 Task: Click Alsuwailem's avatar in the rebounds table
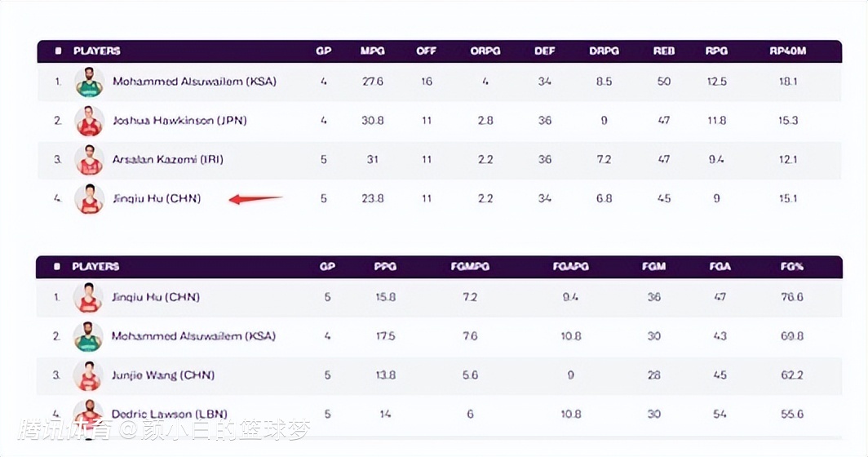click(89, 82)
